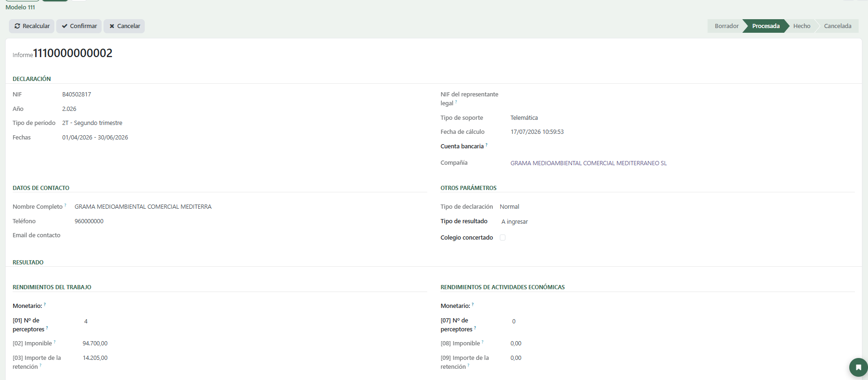Select the Cancelada status stage
This screenshot has height=380, width=868.
(x=838, y=26)
